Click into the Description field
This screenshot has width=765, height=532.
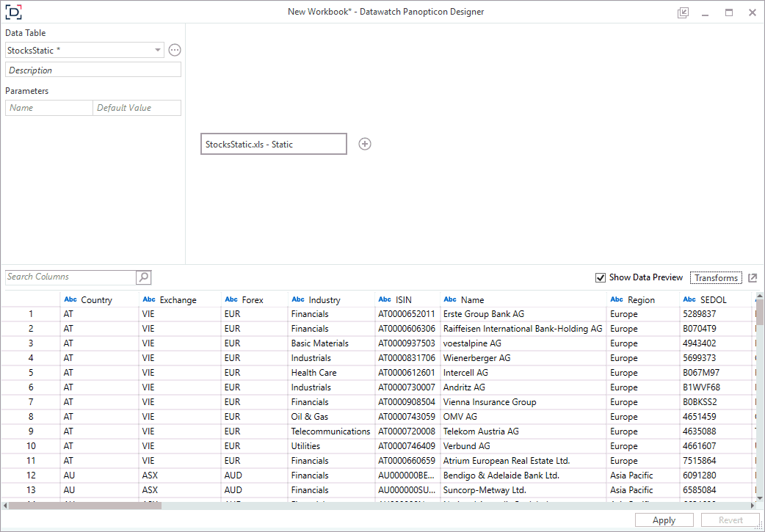click(x=93, y=70)
